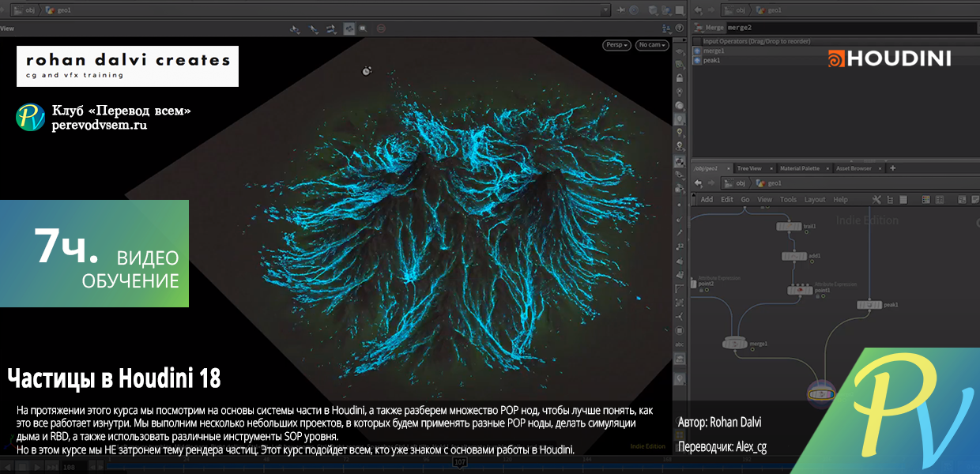Go back using the network editor back arrow

(x=699, y=183)
